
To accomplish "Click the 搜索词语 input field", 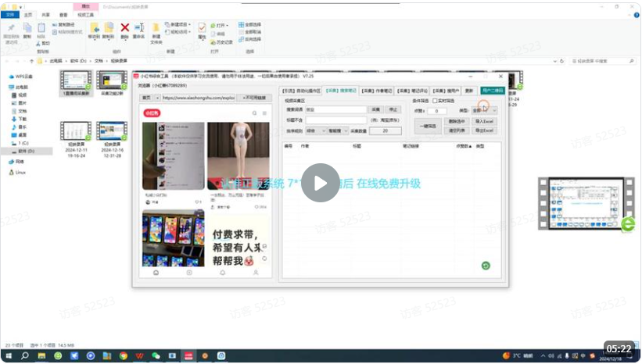I will (x=335, y=110).
